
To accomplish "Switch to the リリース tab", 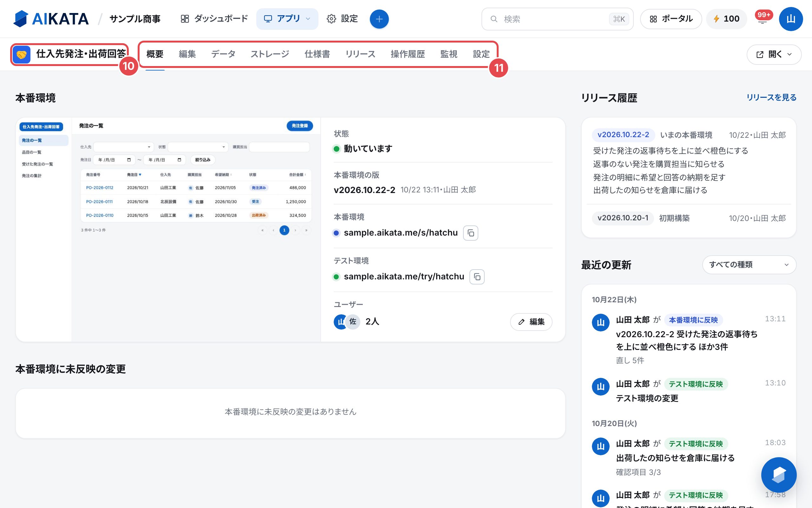I will pos(360,54).
